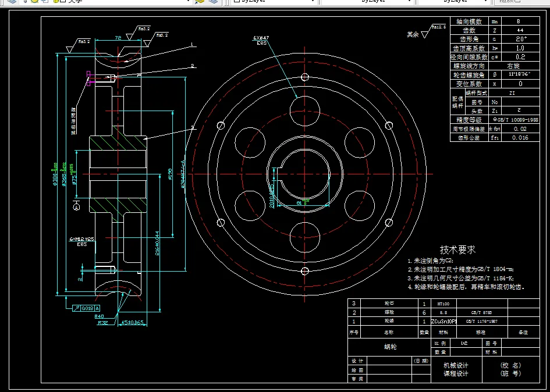Select the value 0.016 tolerance cell

click(x=520, y=138)
